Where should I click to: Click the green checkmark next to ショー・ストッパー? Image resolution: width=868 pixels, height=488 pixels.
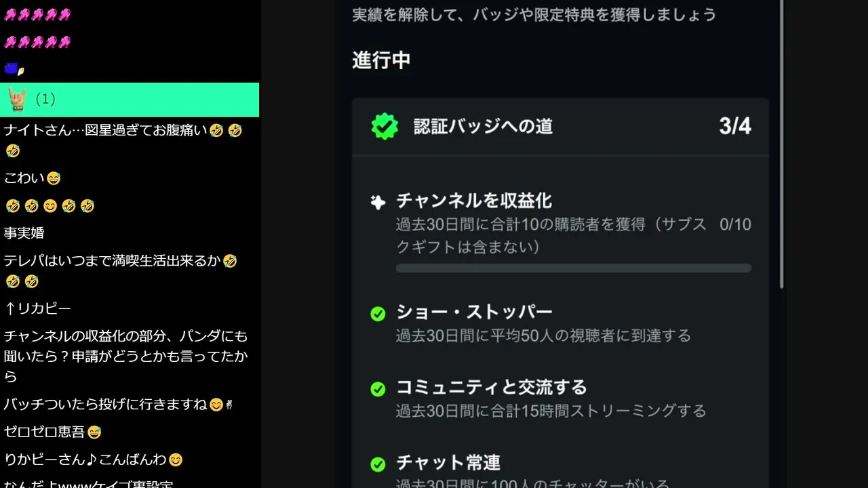[x=378, y=314]
